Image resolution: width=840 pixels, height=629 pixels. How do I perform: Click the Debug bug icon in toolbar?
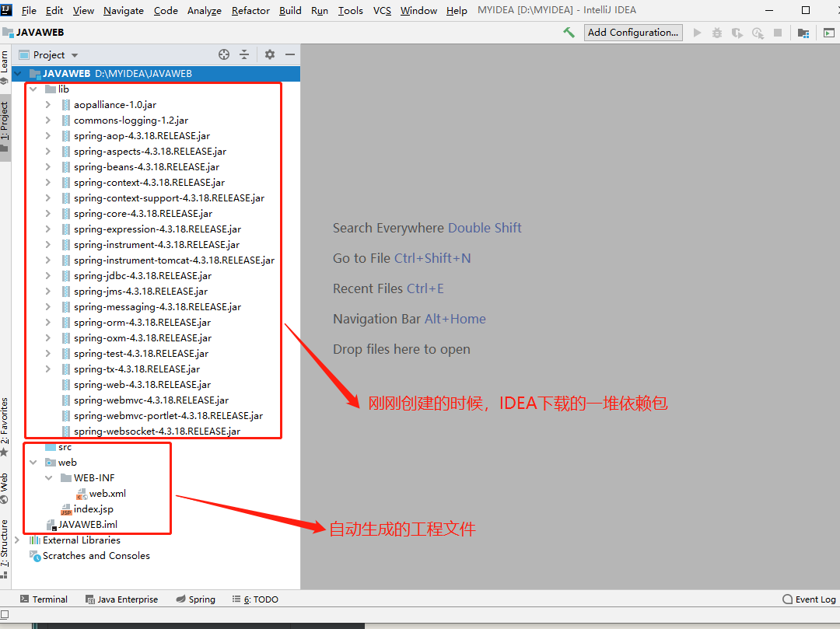(717, 33)
